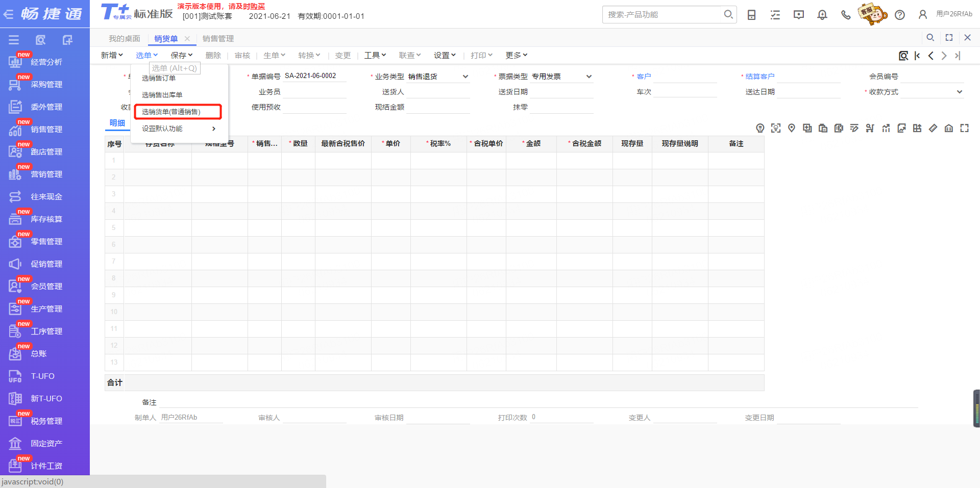Click the 业务员 input field
Image resolution: width=980 pixels, height=488 pixels.
(x=314, y=92)
